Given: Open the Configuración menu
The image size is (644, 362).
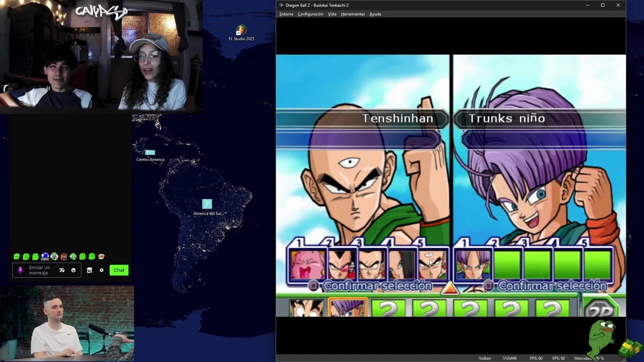Looking at the screenshot, I should tap(310, 14).
